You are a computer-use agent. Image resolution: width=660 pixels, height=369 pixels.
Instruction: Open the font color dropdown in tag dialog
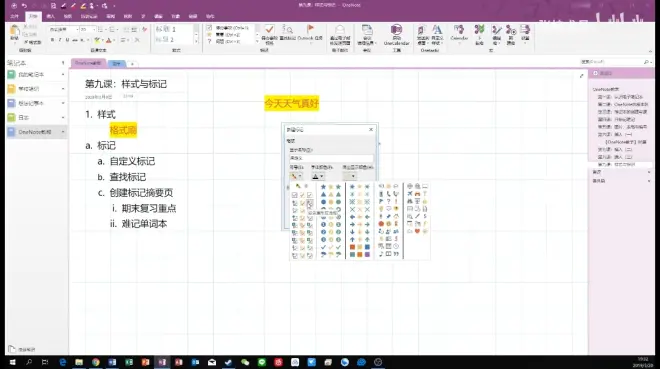click(317, 176)
